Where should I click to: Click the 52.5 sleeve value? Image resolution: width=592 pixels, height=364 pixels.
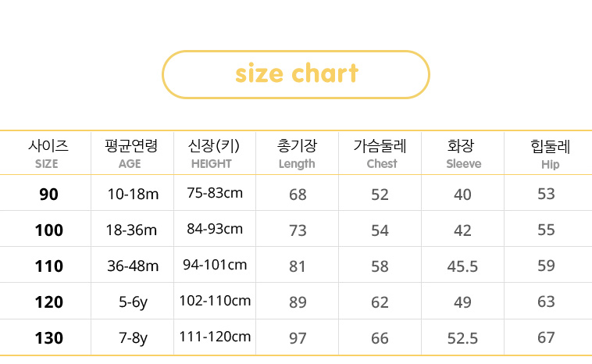point(462,338)
